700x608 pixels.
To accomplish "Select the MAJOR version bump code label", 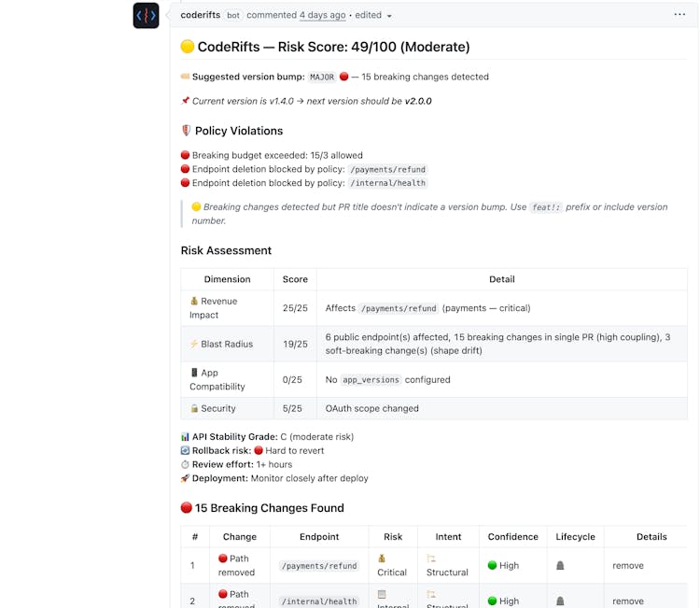I will coord(321,77).
